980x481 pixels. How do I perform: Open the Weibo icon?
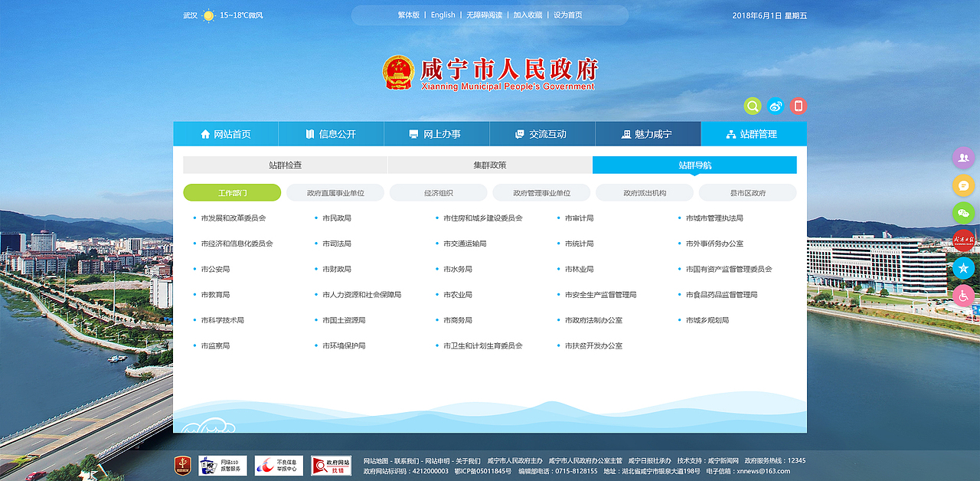[x=776, y=106]
